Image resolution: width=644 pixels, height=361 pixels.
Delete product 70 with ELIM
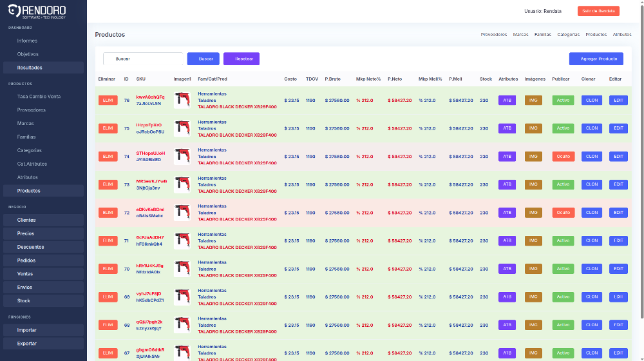[x=108, y=269]
